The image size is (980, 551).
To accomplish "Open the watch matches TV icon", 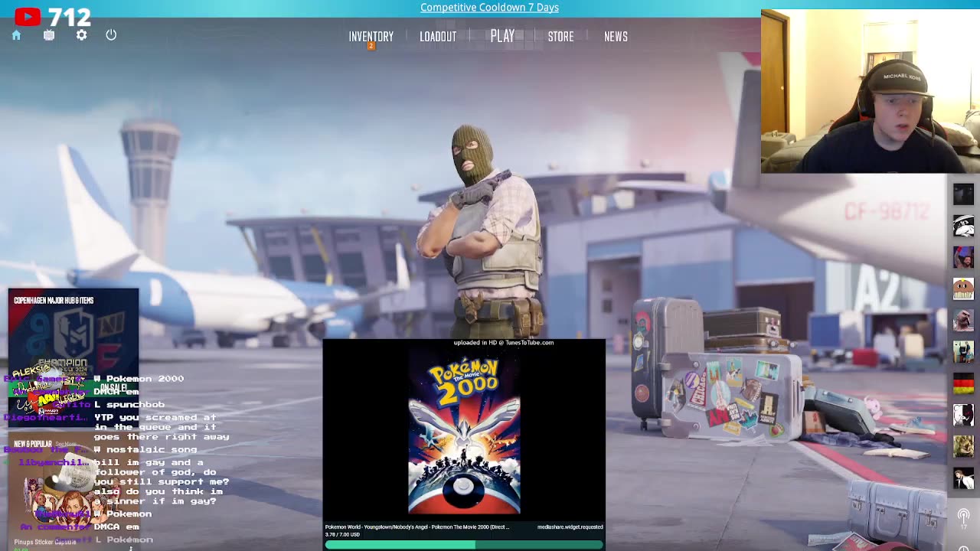I will pyautogui.click(x=49, y=35).
